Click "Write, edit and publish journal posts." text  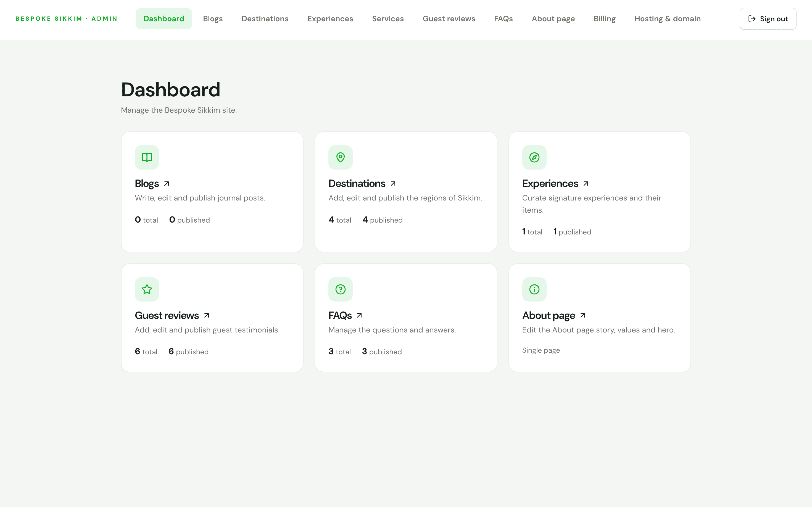click(x=200, y=198)
